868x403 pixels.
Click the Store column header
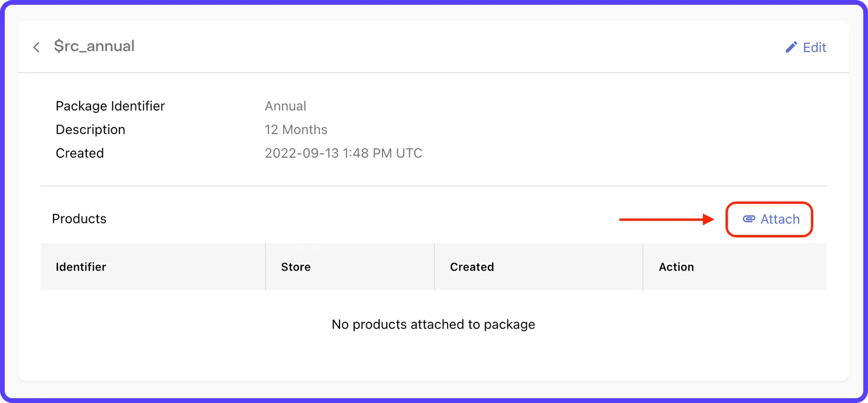point(296,267)
